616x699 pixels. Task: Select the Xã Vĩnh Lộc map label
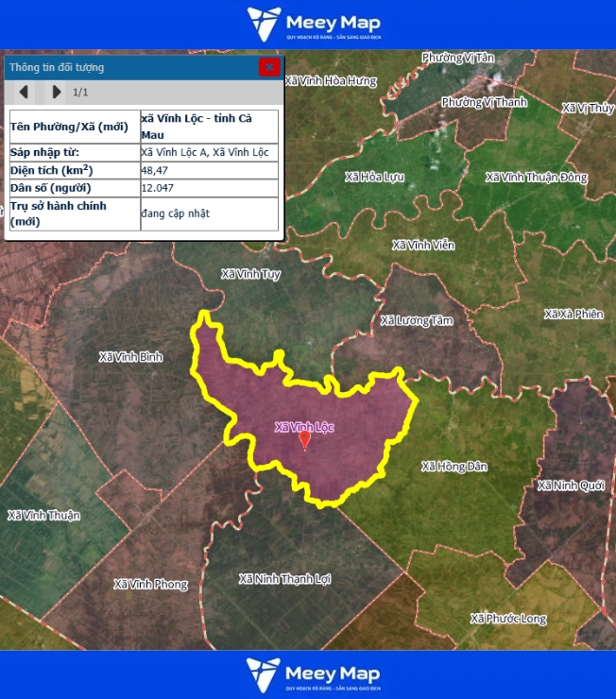(304, 426)
